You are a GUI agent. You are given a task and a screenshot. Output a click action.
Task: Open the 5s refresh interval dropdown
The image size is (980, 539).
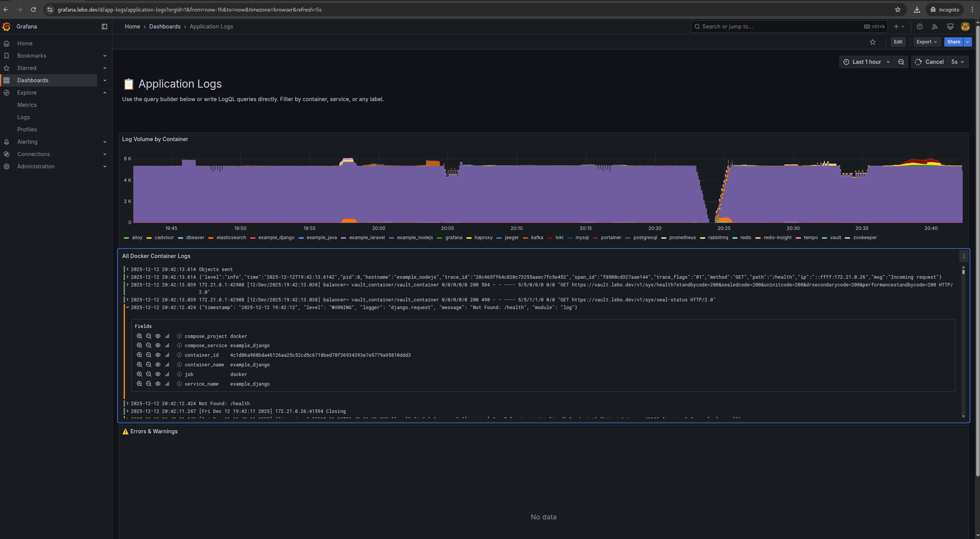click(x=958, y=62)
